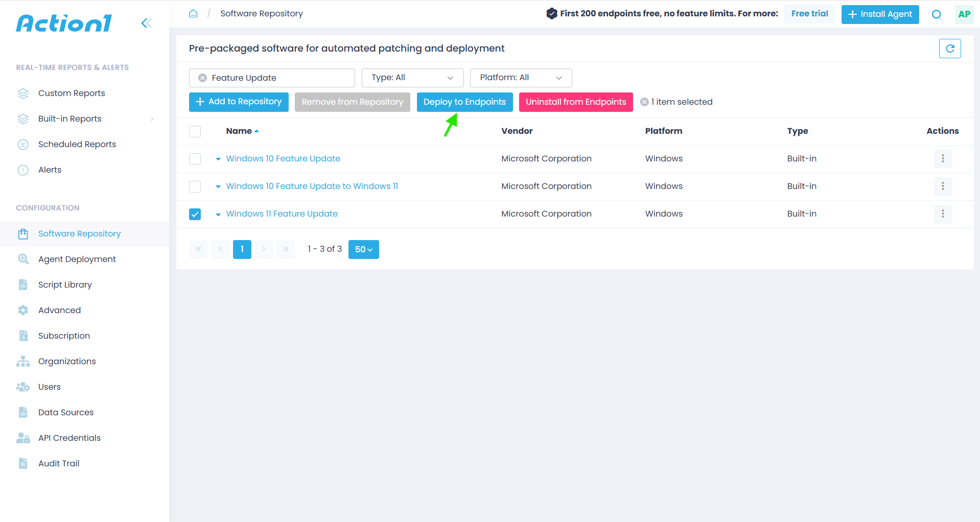The image size is (980, 522).
Task: Open the search magnifier icon
Action: 937,14
